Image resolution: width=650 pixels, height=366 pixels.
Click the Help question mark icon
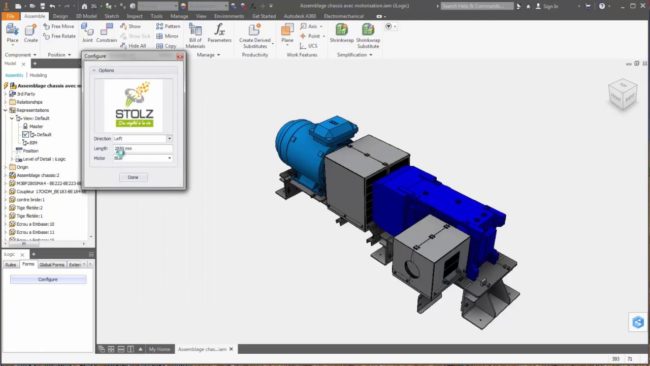pyautogui.click(x=602, y=6)
